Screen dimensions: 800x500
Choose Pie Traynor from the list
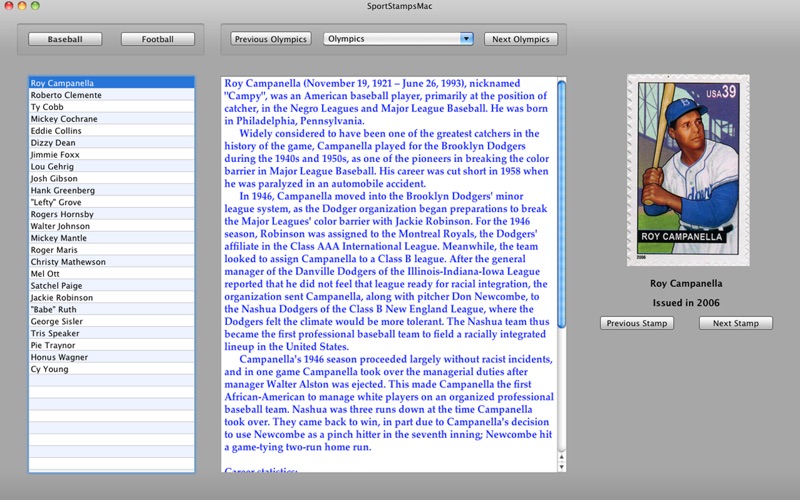click(112, 345)
